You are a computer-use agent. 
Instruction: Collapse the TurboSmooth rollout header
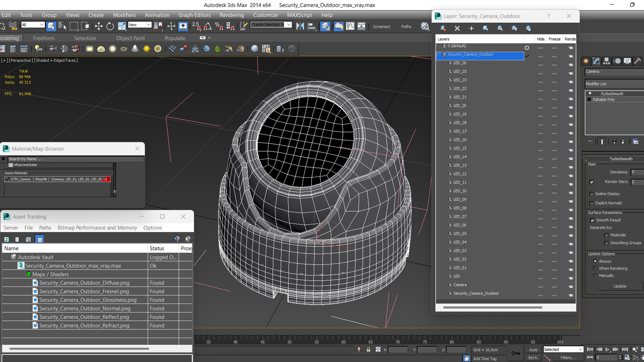coord(614,159)
